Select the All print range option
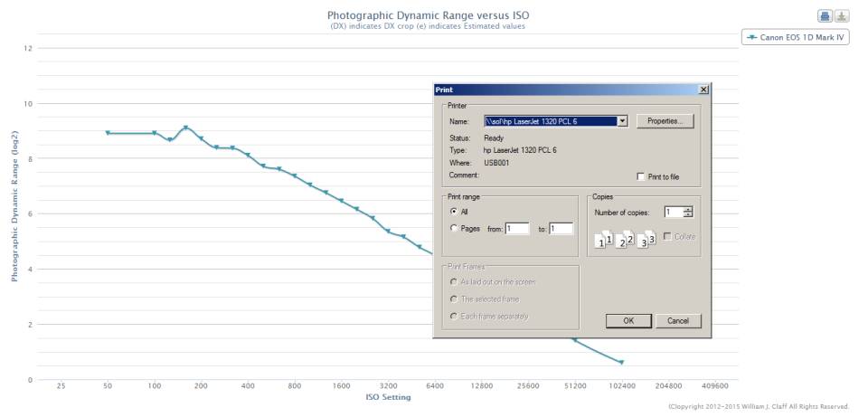 [x=454, y=212]
